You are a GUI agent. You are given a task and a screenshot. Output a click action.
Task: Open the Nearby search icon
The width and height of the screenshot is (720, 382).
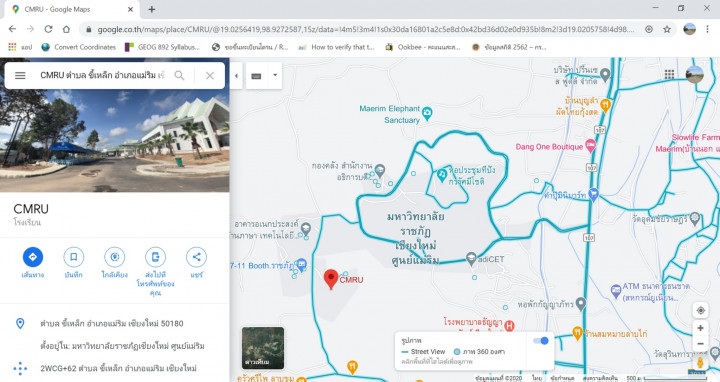114,257
